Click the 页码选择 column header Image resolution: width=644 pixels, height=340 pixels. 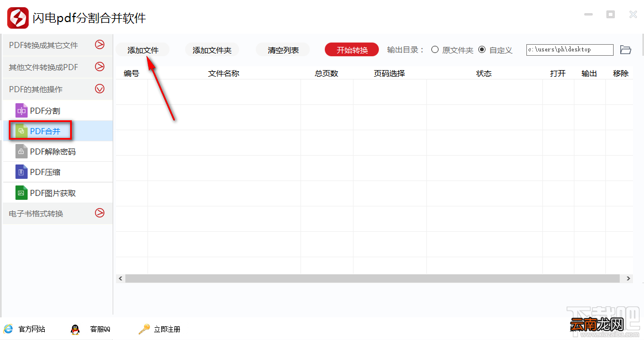click(389, 73)
